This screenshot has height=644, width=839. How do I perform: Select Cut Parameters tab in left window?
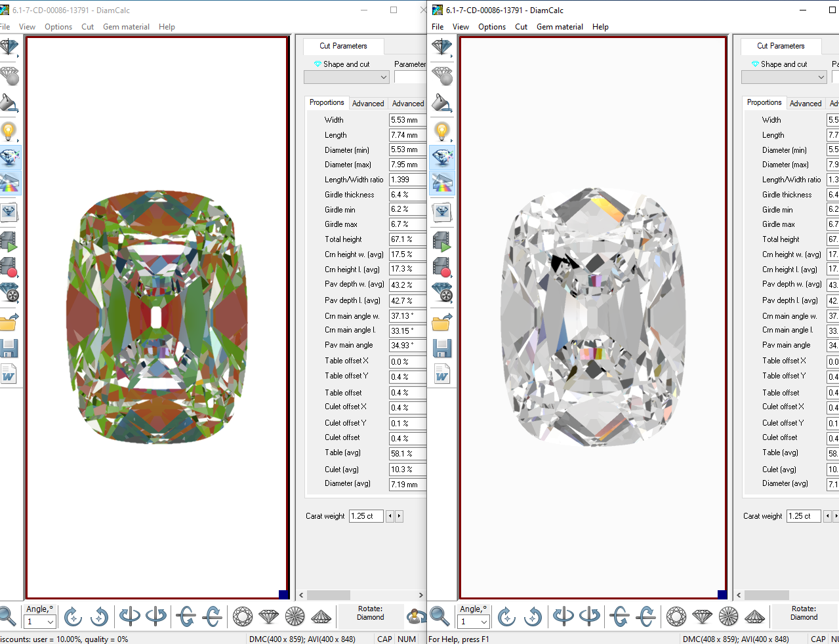[343, 46]
